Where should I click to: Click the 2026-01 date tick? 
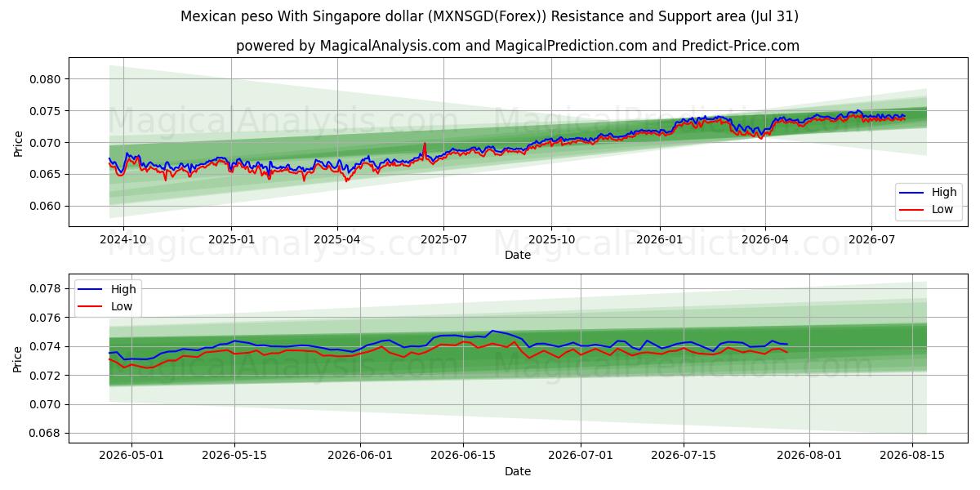tap(659, 239)
